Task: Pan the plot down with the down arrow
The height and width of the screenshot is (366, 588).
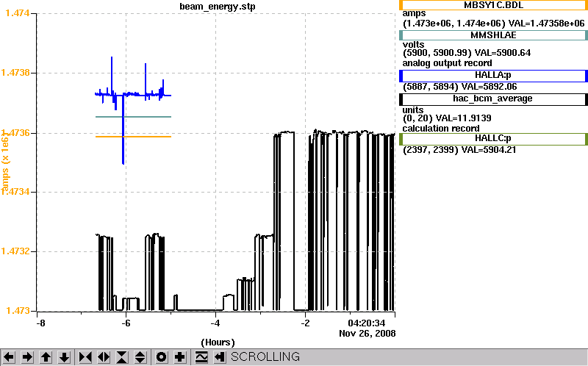Action: point(65,357)
